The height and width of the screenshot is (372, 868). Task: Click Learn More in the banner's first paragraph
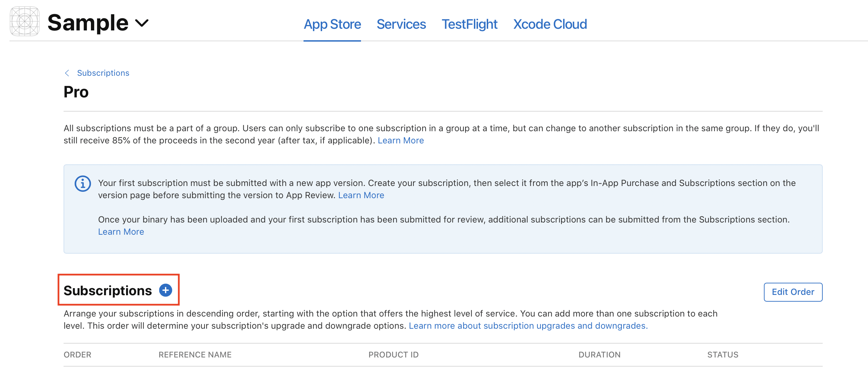click(361, 195)
